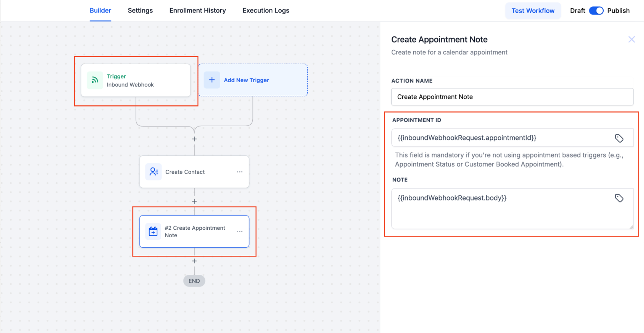The image size is (644, 333).
Task: Switch to the Settings tab
Action: click(140, 10)
